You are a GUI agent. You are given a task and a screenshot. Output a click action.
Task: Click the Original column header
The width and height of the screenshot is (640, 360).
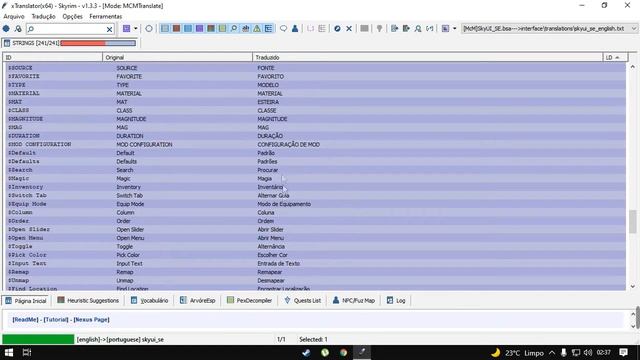click(178, 58)
